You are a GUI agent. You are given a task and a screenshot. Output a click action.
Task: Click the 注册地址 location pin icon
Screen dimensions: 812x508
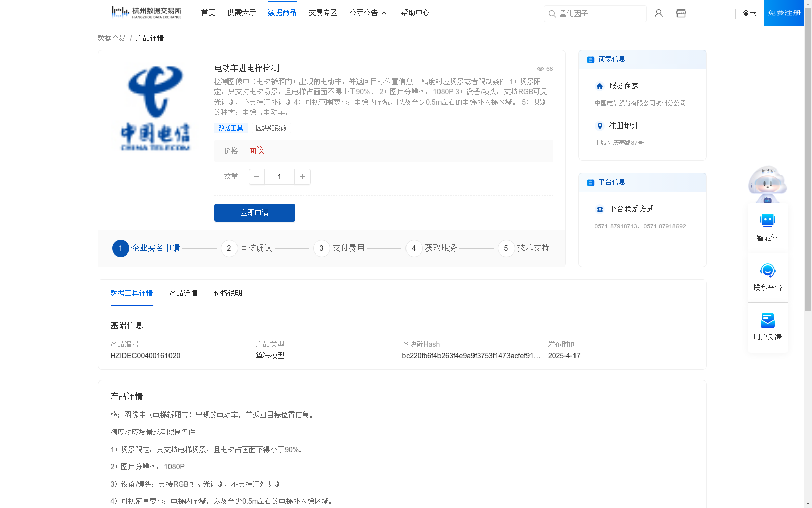tap(600, 126)
